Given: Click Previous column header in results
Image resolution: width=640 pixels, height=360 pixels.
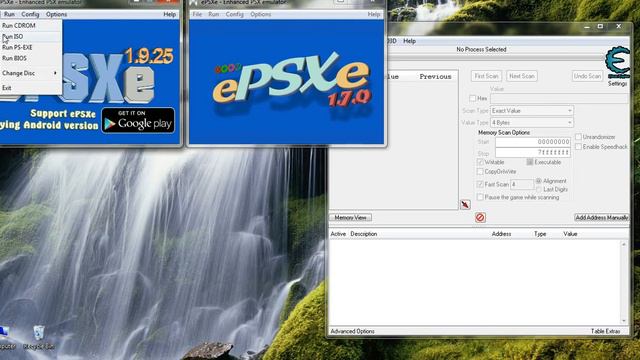Looking at the screenshot, I should coord(436,77).
